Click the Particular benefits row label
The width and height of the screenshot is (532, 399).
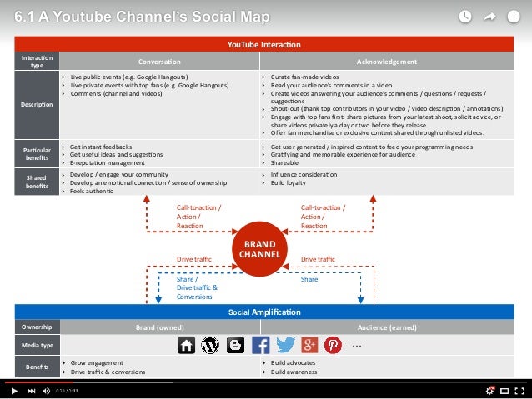click(37, 154)
